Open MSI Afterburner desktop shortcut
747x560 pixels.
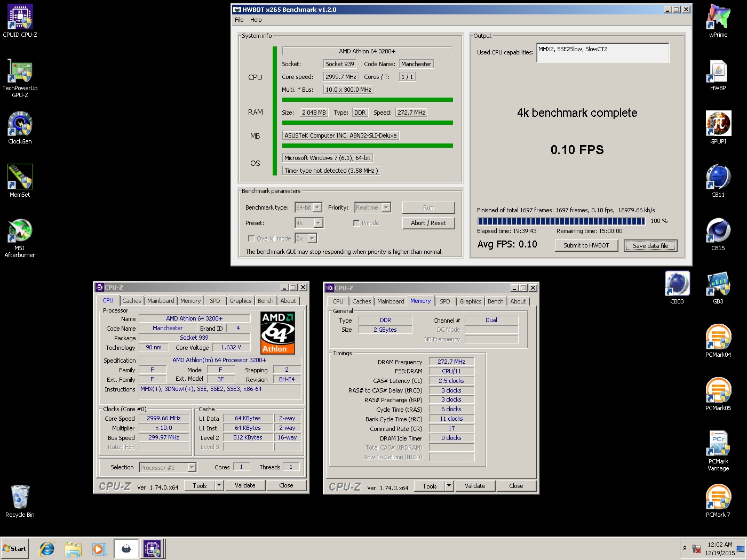pos(20,238)
